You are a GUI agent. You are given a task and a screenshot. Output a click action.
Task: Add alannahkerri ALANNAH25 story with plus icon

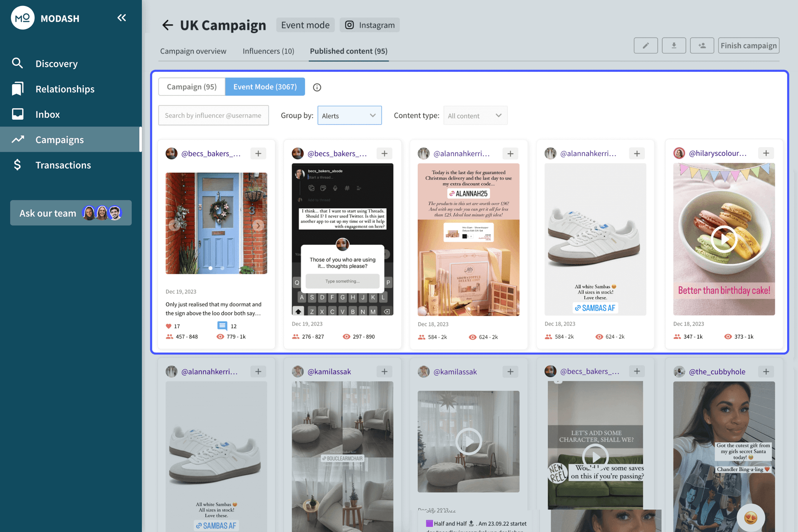(x=510, y=154)
